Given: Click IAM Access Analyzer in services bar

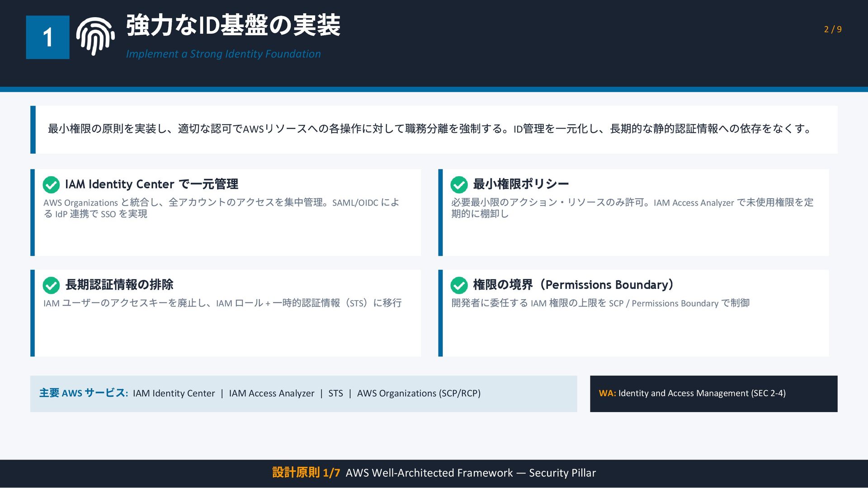Looking at the screenshot, I should tap(271, 393).
